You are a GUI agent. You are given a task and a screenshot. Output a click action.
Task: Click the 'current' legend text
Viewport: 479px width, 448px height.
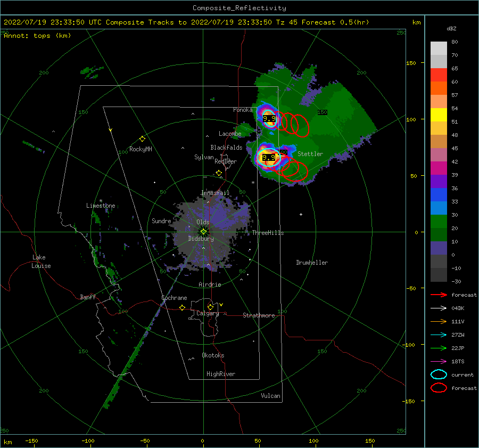463,374
